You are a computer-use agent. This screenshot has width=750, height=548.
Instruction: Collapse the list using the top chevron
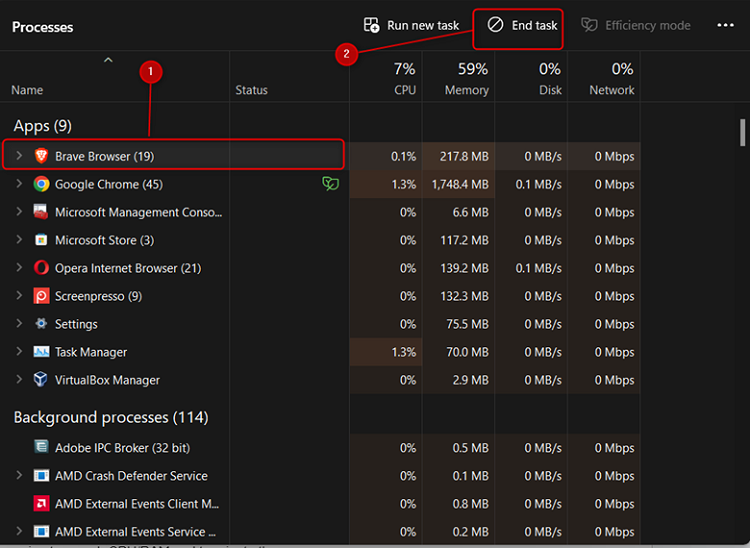pyautogui.click(x=108, y=62)
